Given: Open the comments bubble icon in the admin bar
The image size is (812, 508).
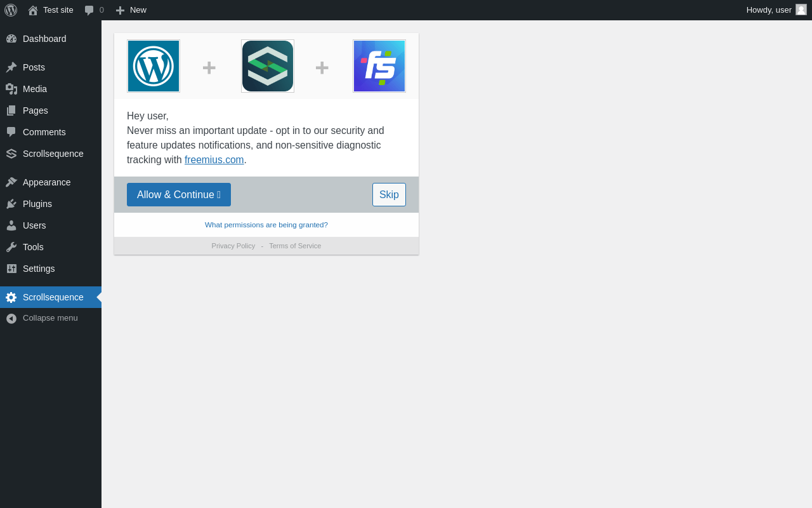Looking at the screenshot, I should [89, 10].
